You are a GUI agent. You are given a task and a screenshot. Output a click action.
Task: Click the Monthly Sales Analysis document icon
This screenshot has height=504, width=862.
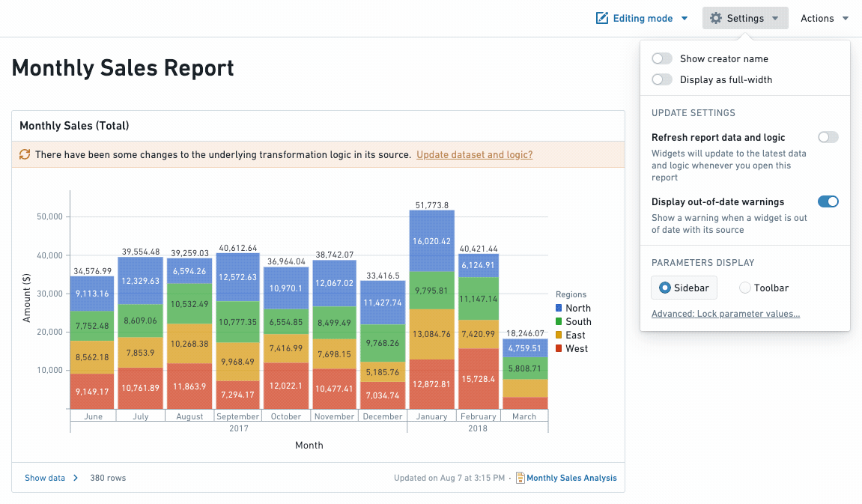pos(520,478)
